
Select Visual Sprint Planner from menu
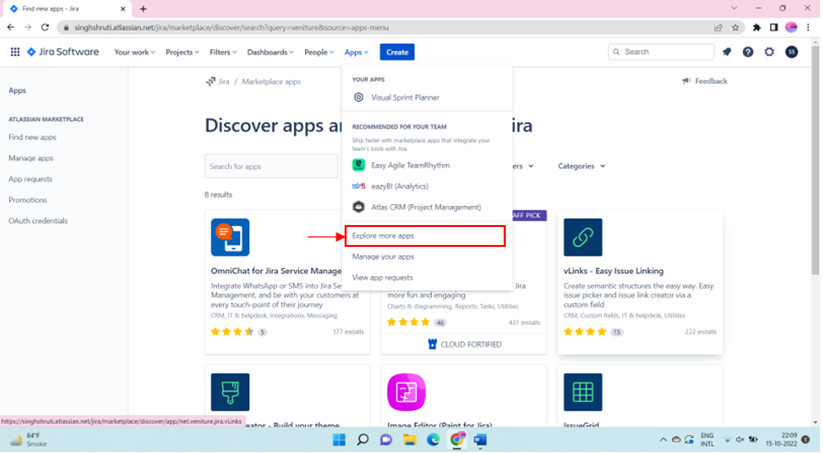[x=427, y=98]
